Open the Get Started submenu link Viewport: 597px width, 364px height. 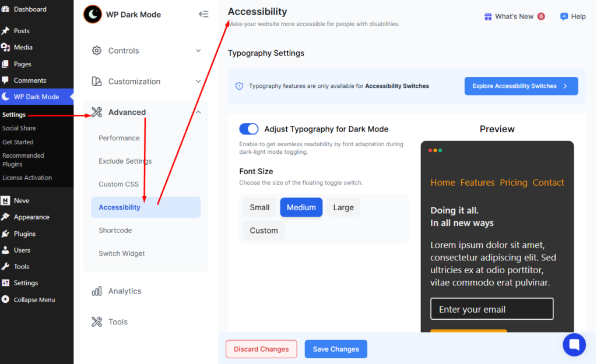click(x=18, y=142)
